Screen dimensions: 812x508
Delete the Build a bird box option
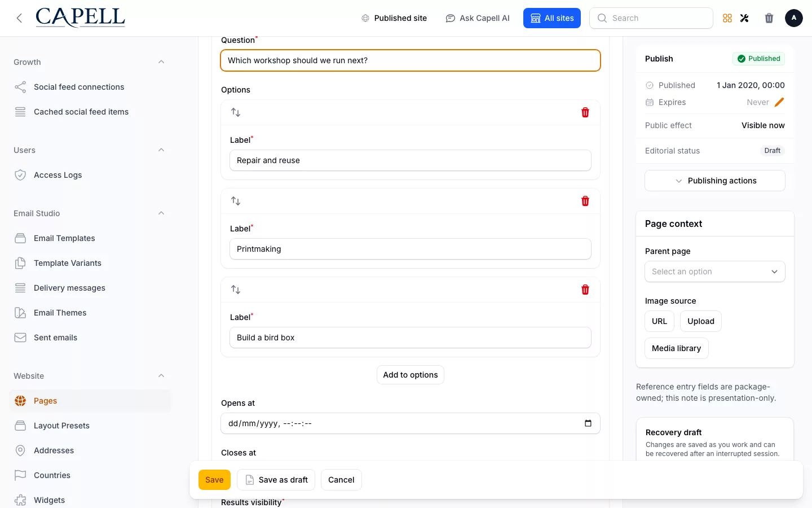point(585,290)
